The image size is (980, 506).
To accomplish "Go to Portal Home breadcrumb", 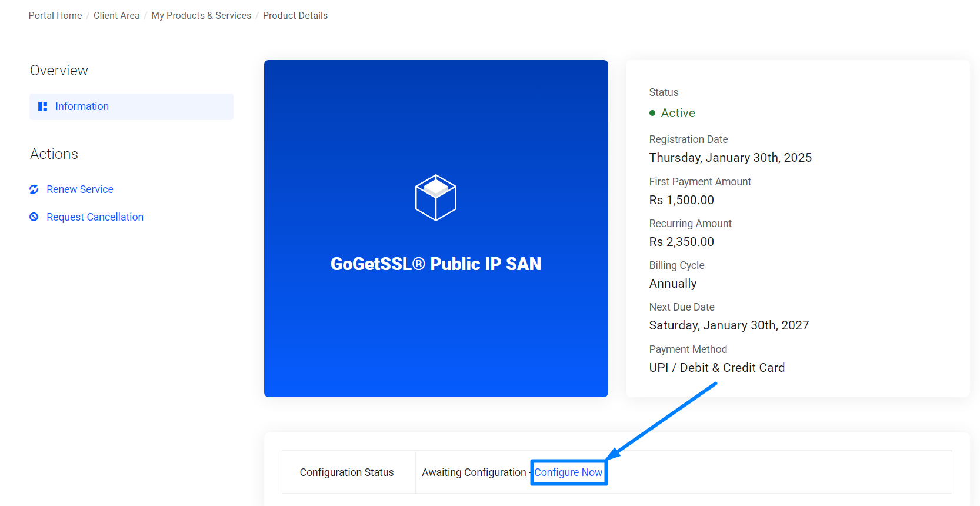I will [55, 16].
